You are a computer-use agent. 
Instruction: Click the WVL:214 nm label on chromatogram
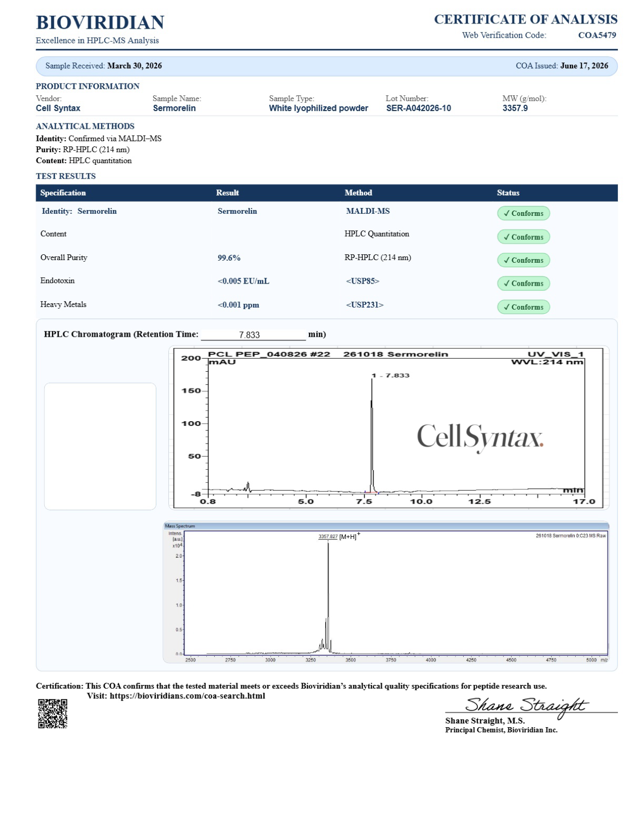pos(547,362)
